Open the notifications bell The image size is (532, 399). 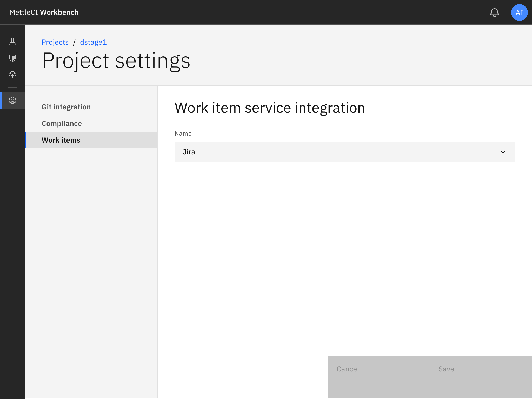point(495,12)
